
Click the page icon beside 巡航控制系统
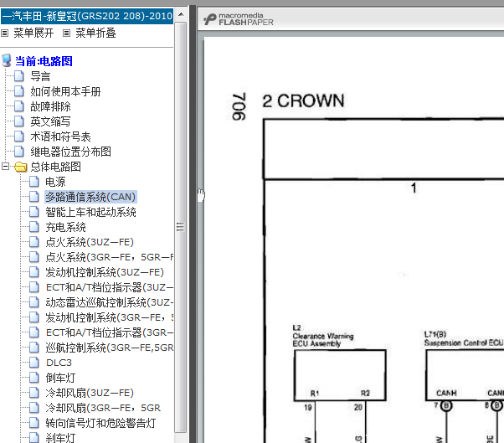34,348
